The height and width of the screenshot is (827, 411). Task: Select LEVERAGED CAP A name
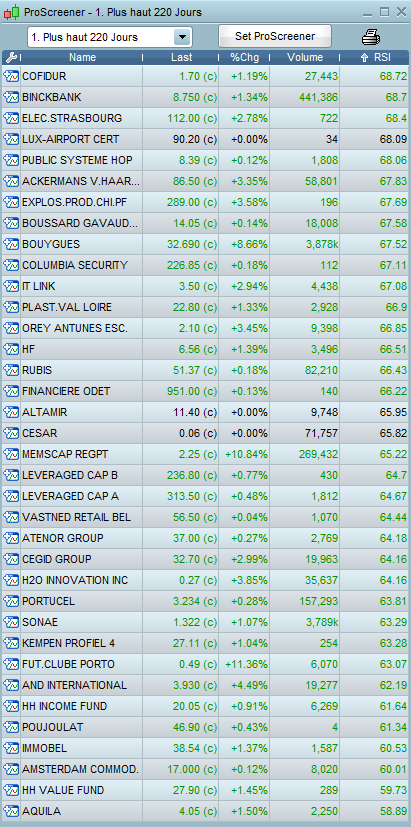[70, 496]
